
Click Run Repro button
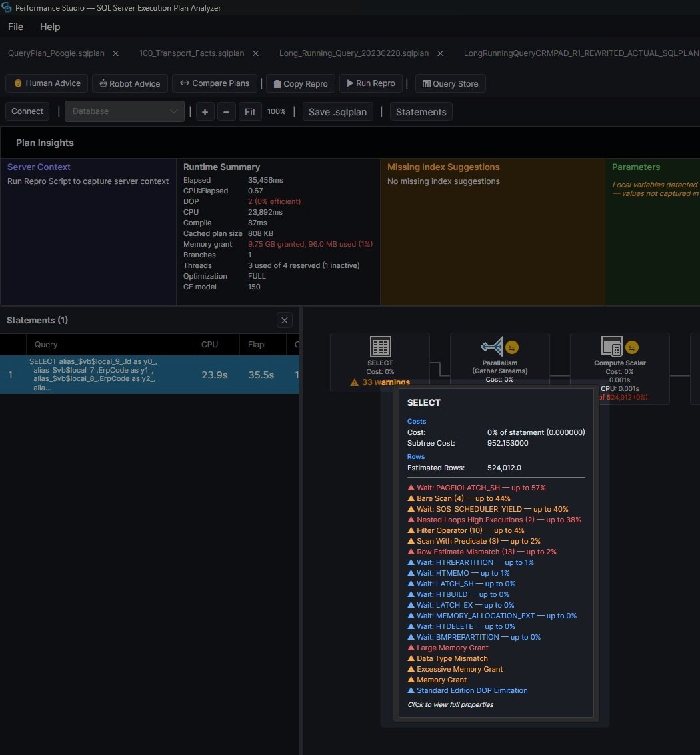[x=371, y=83]
